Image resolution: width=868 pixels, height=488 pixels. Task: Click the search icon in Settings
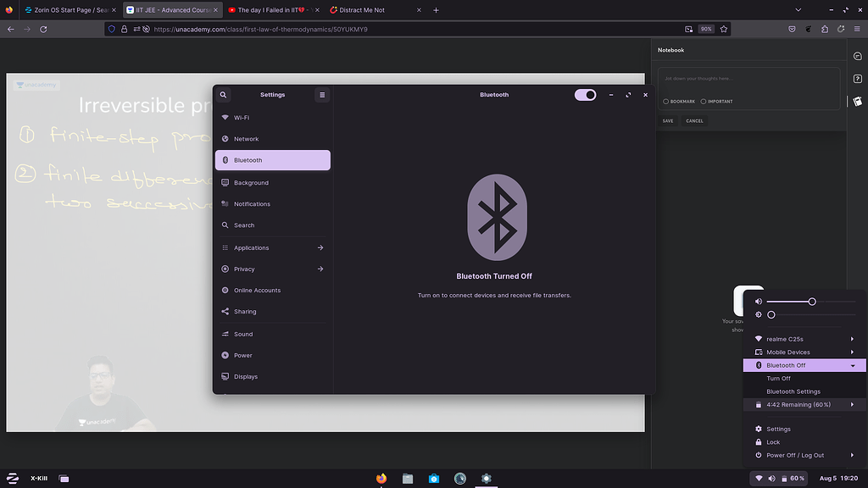223,94
